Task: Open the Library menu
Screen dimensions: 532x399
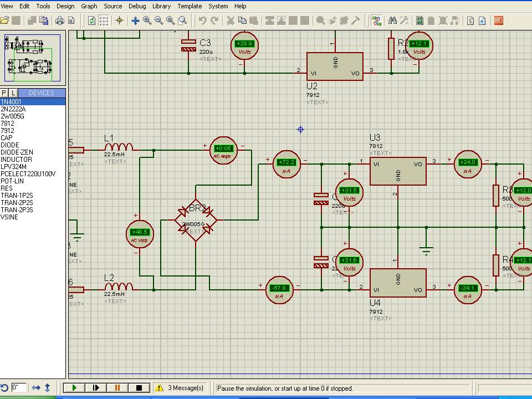Action: [161, 6]
